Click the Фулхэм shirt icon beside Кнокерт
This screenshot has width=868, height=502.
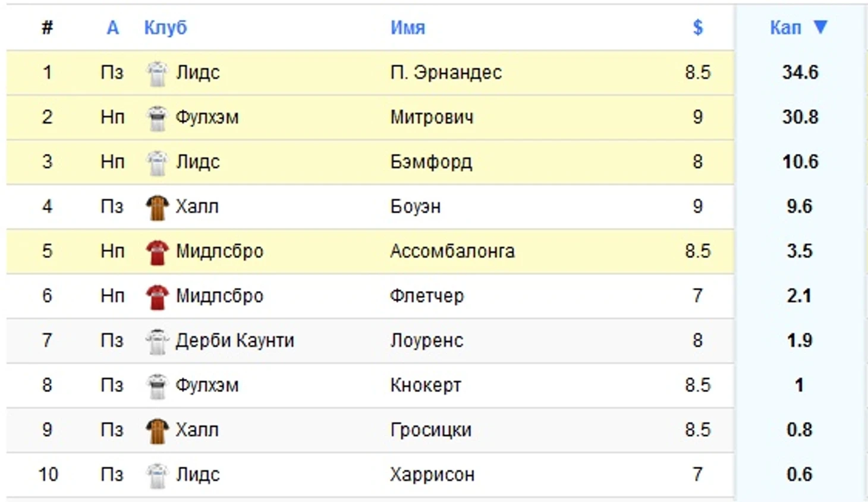157,385
